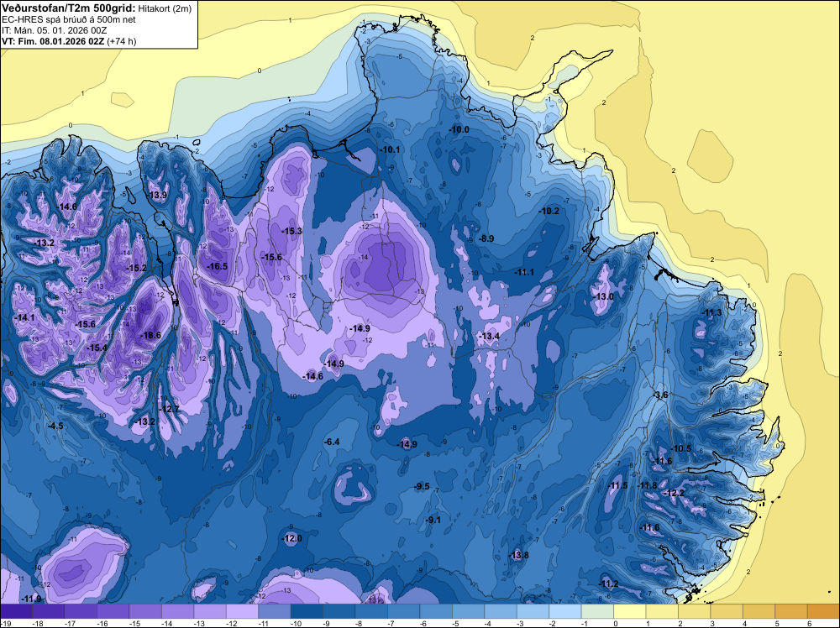This screenshot has height=628, width=840.
Task: Click the '(+74 h)' forecast offset text
Action: 122,41
